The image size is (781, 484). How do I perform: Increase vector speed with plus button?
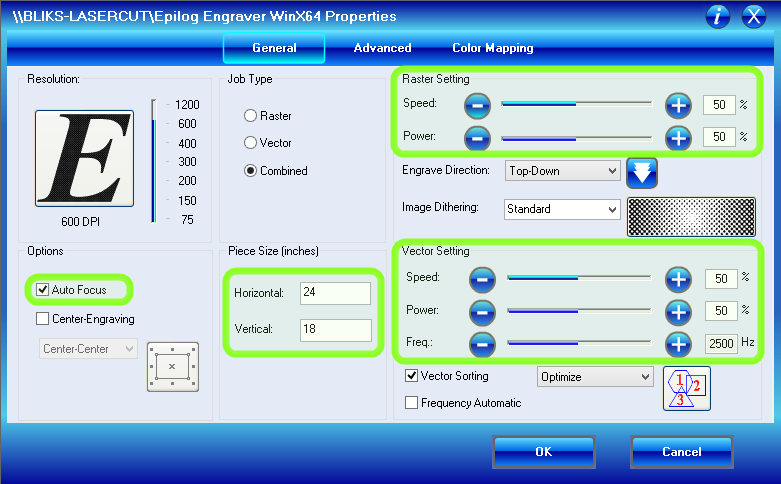pyautogui.click(x=678, y=279)
